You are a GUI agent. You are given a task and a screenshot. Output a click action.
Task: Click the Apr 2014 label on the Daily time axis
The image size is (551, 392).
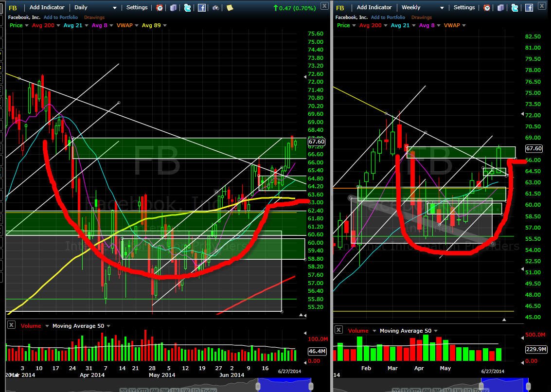coord(92,375)
